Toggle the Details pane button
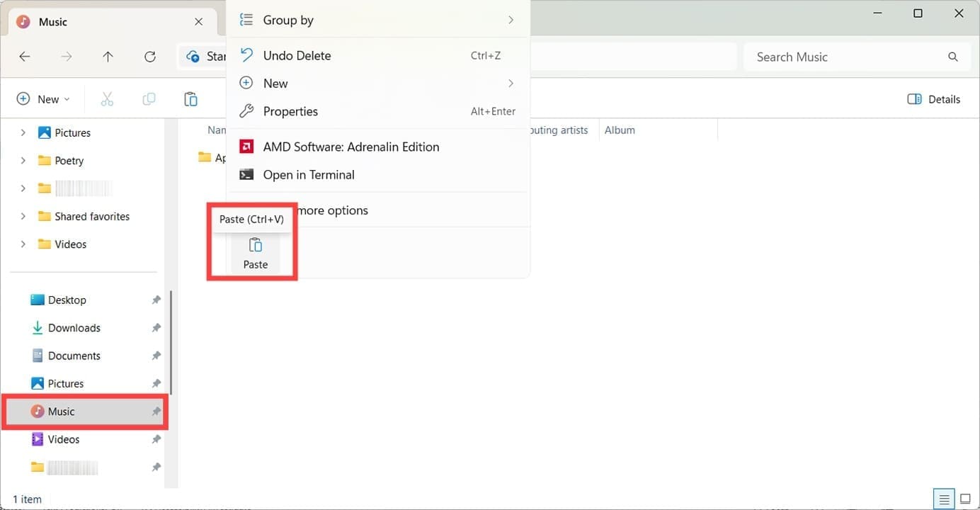The image size is (980, 510). tap(934, 99)
